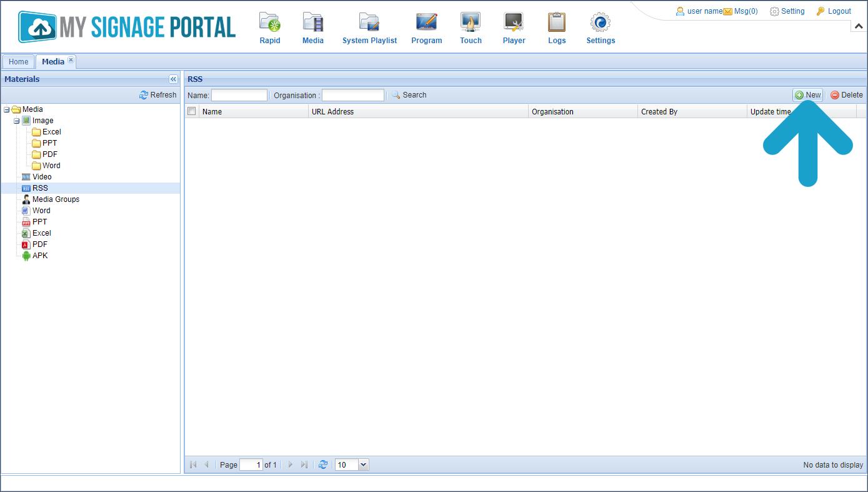Select the Media tab
This screenshot has width=868, height=492.
point(53,61)
